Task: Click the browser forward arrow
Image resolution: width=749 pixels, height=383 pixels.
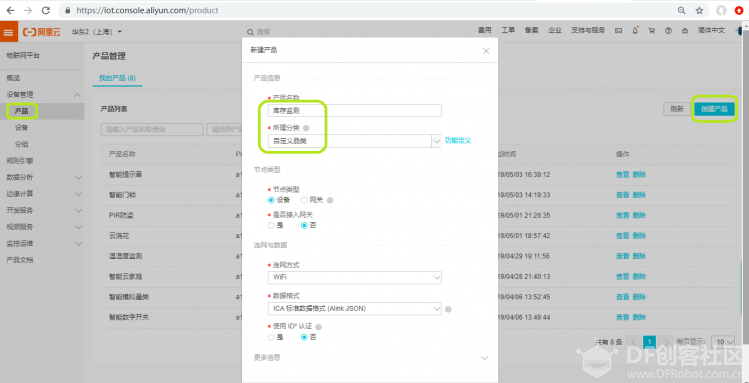Action: [28, 10]
